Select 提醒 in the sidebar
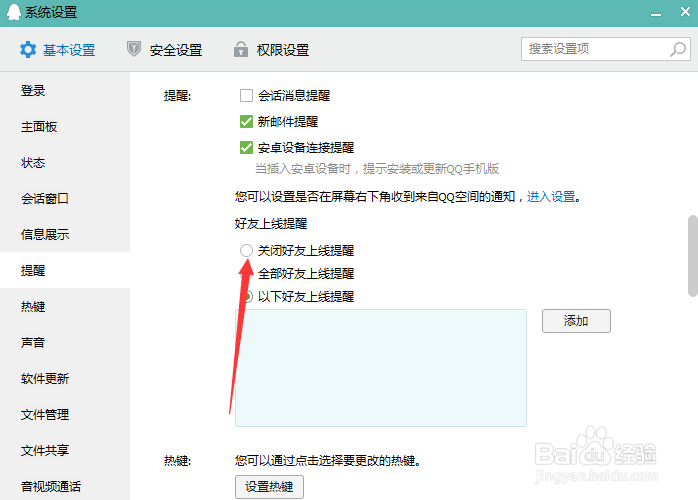 click(x=65, y=270)
